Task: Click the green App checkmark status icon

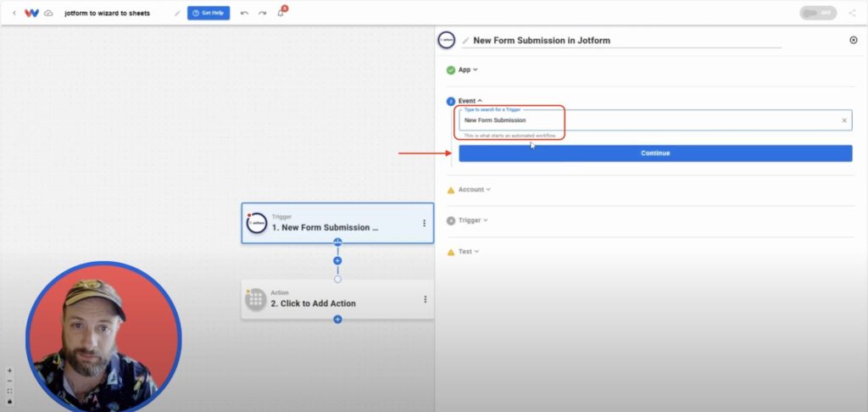Action: tap(451, 70)
